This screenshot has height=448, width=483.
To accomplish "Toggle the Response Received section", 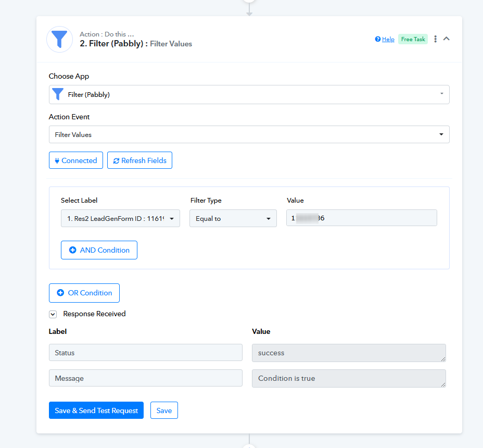I will [x=53, y=314].
